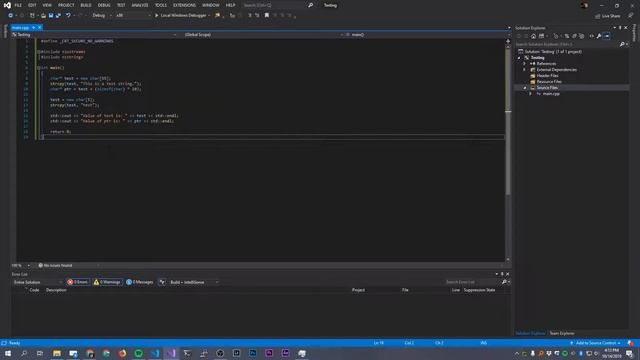This screenshot has width=640, height=360.
Task: Toggle the 0 Messages filter
Action: click(x=140, y=282)
